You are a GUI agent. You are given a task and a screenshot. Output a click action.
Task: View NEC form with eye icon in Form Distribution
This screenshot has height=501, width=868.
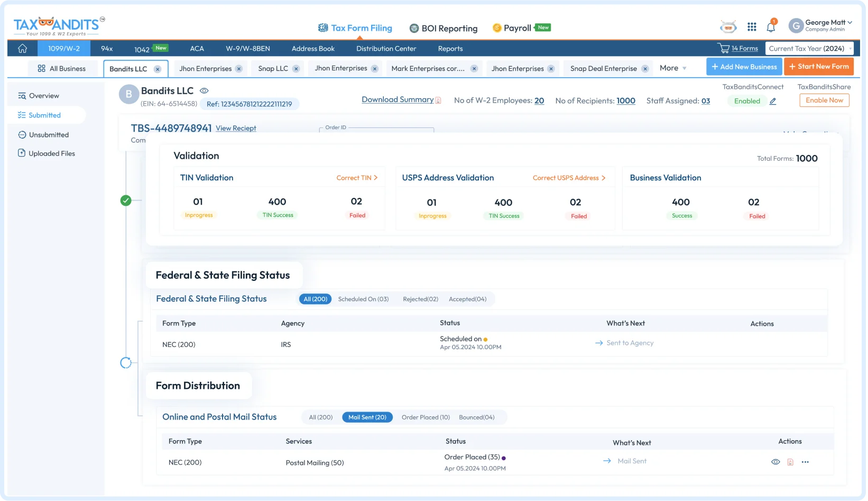777,462
